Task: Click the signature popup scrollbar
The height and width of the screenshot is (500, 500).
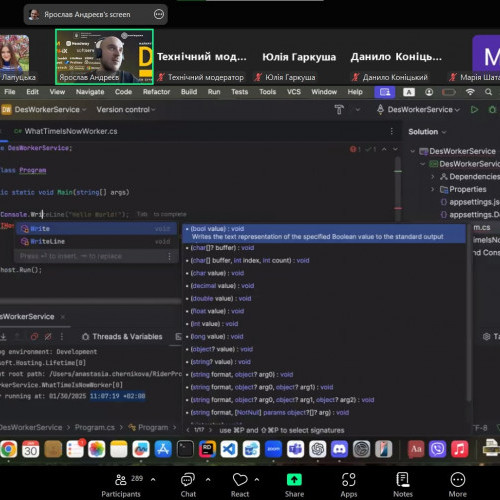Action: point(469,313)
